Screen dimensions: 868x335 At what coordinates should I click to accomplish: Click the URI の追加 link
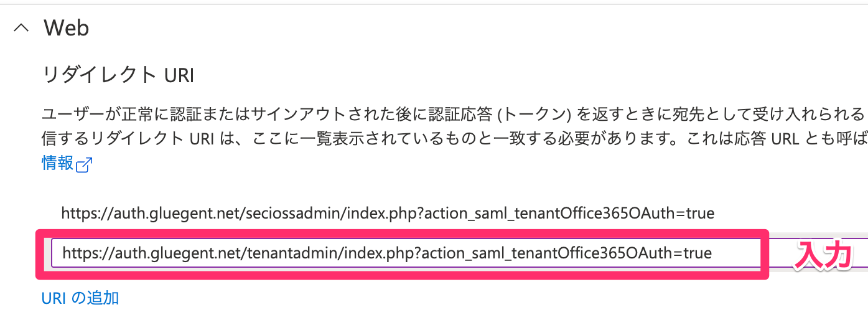coord(80,298)
